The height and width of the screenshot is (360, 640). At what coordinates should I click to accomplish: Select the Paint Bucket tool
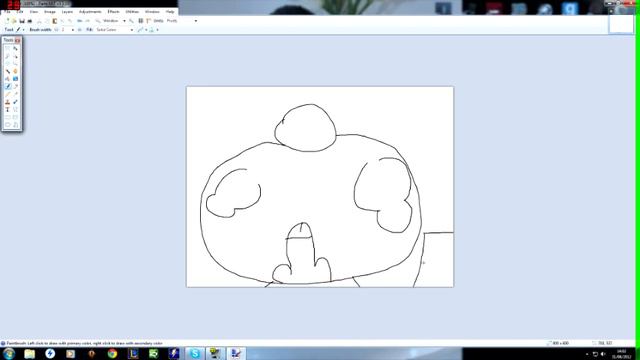pos(8,79)
